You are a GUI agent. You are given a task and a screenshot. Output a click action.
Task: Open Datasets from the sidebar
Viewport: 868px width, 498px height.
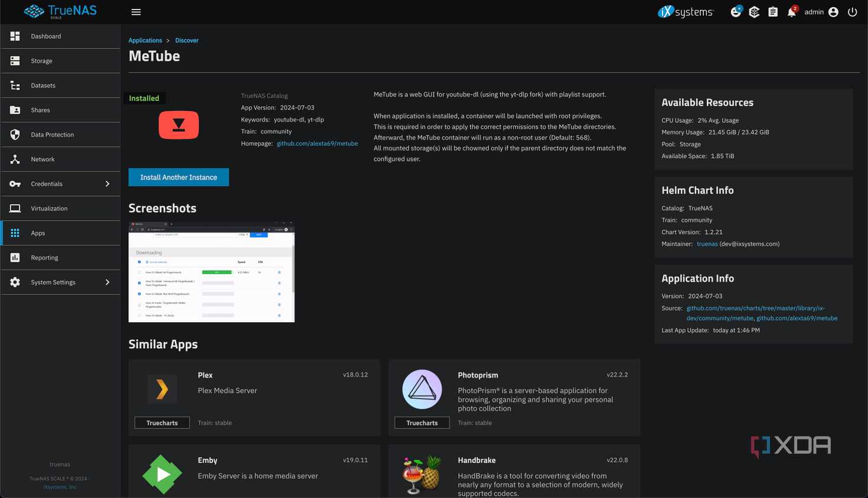click(x=60, y=86)
